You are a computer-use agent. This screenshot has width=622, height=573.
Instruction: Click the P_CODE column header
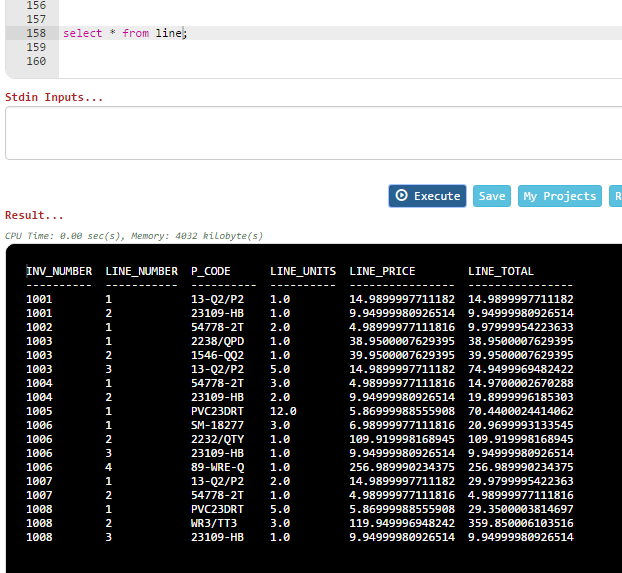coord(211,271)
